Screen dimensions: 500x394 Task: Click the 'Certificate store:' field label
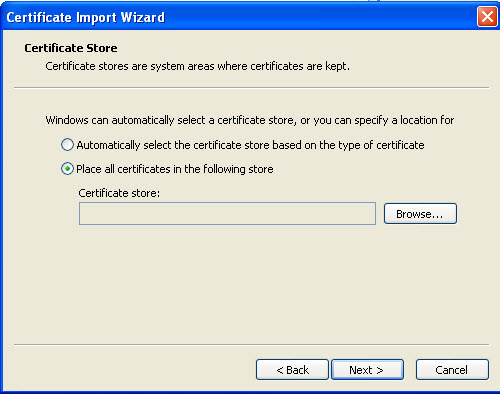pyautogui.click(x=119, y=193)
